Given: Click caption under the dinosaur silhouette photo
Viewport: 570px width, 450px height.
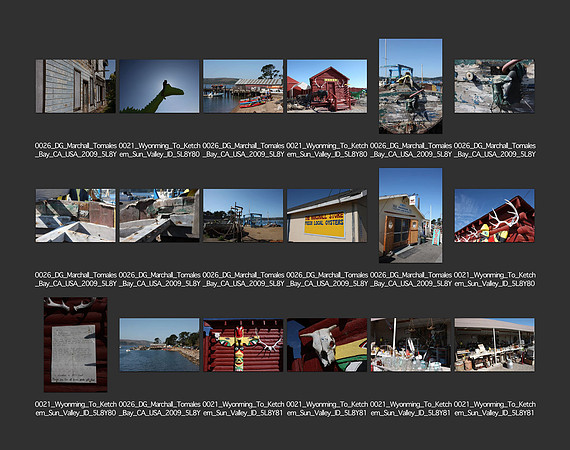Looking at the screenshot, I should pos(159,150).
